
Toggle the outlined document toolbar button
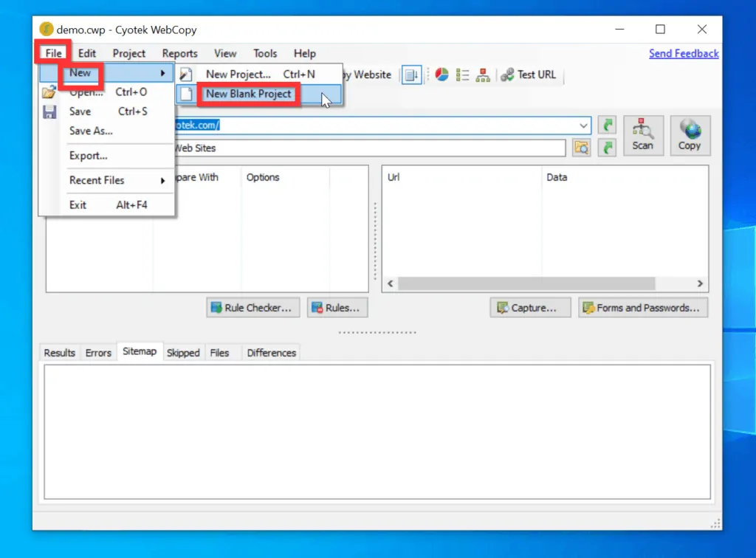point(412,75)
